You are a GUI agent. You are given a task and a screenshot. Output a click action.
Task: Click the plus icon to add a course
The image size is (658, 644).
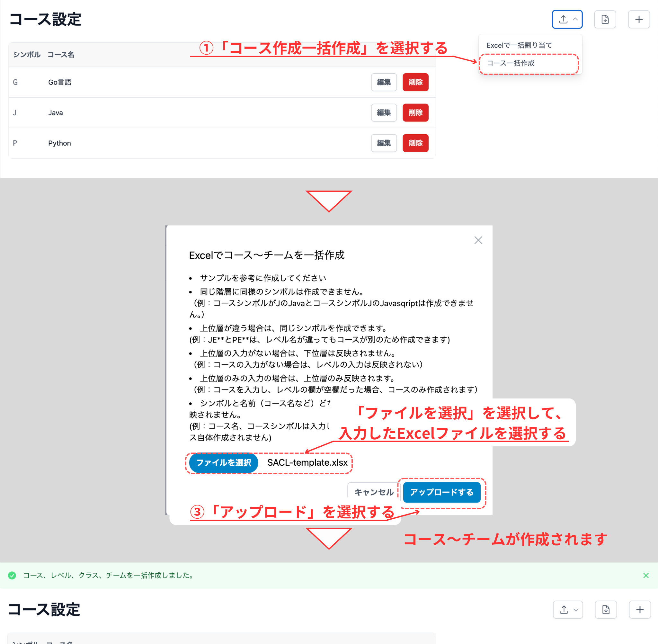639,19
